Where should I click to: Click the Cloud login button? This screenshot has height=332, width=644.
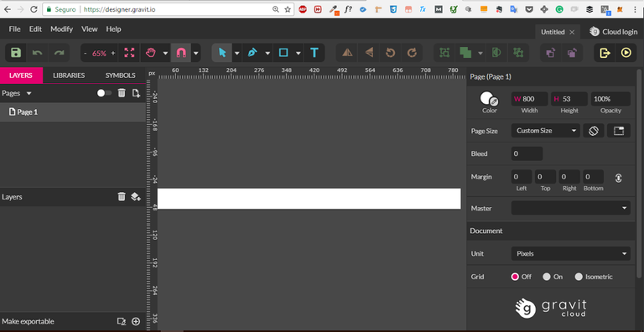[x=614, y=32]
